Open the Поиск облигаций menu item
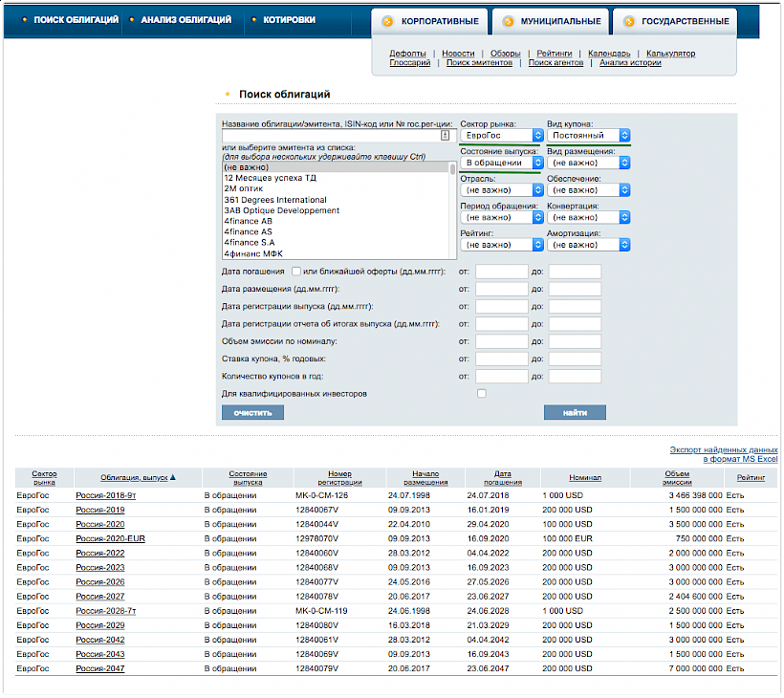The image size is (784, 698). [76, 20]
